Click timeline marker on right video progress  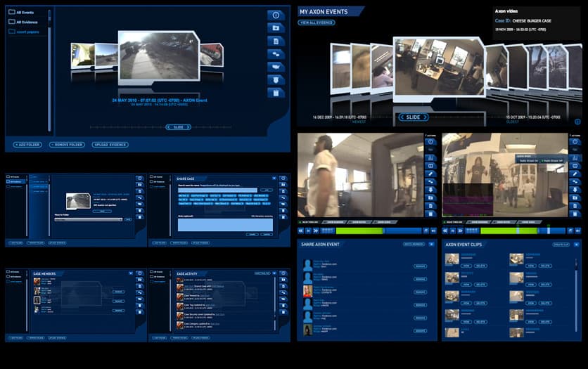548,230
